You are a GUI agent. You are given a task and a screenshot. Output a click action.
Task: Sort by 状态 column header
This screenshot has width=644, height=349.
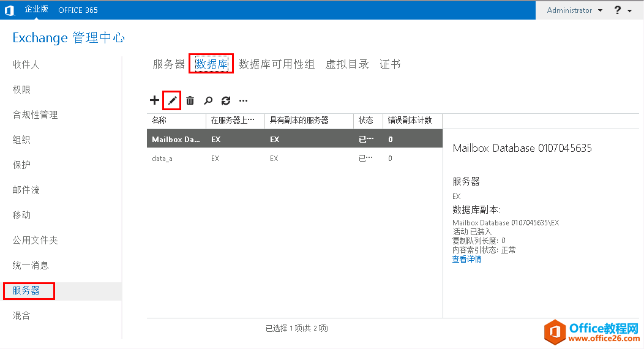click(x=368, y=120)
